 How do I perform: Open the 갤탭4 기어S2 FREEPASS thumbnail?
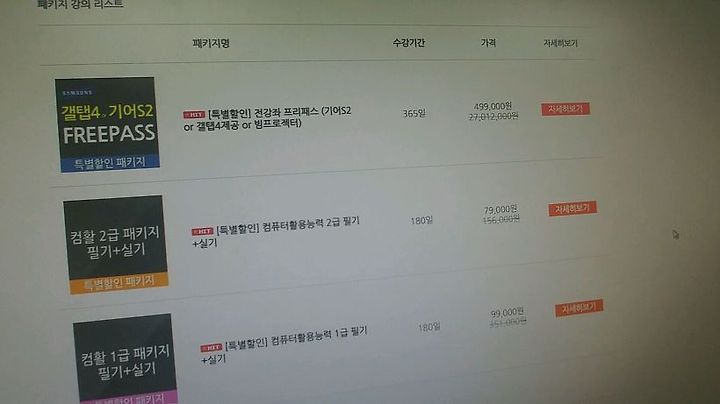(x=107, y=124)
